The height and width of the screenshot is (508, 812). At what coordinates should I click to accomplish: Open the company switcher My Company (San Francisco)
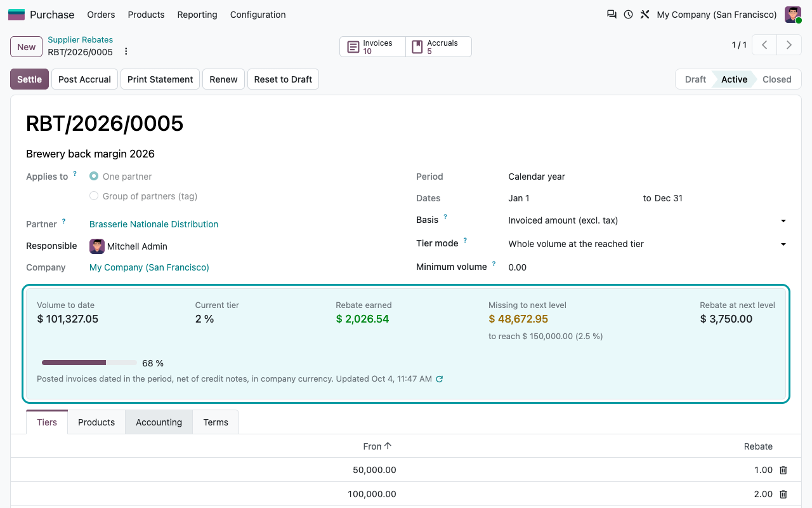click(717, 15)
